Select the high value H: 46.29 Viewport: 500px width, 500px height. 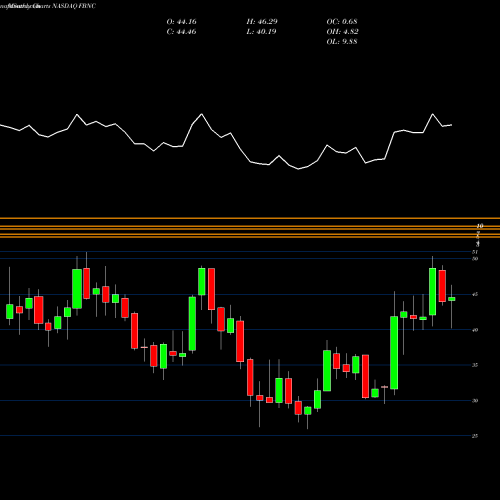coord(262,22)
